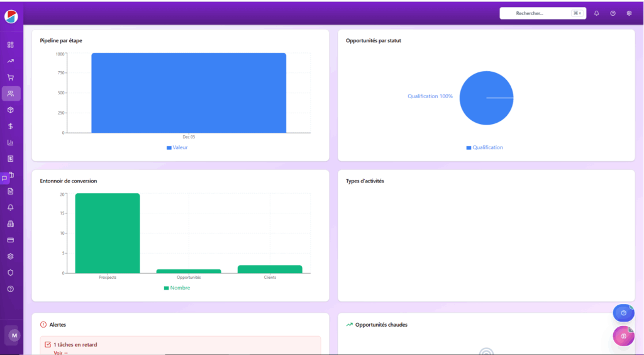Click the shield security icon in sidebar
This screenshot has height=355, width=644.
click(x=11, y=273)
